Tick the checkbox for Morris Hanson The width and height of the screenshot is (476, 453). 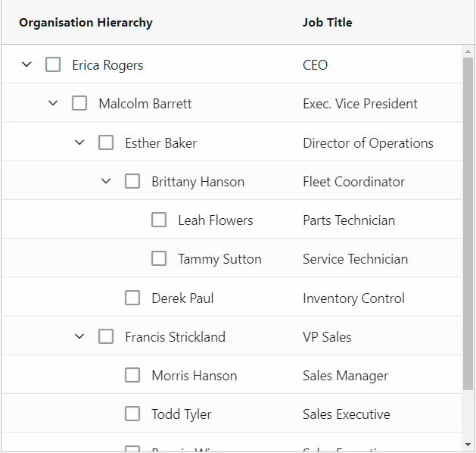coord(132,375)
